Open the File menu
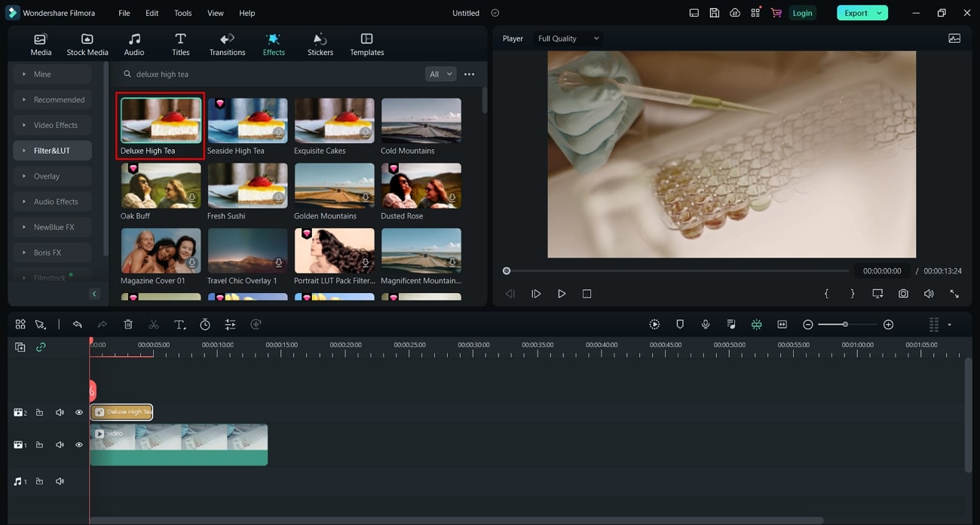Viewport: 980px width, 525px height. click(x=124, y=13)
